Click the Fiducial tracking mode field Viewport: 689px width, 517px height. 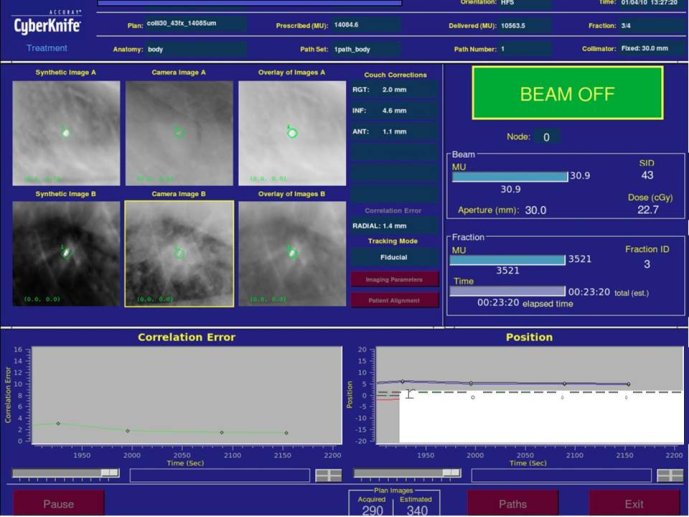pos(394,257)
